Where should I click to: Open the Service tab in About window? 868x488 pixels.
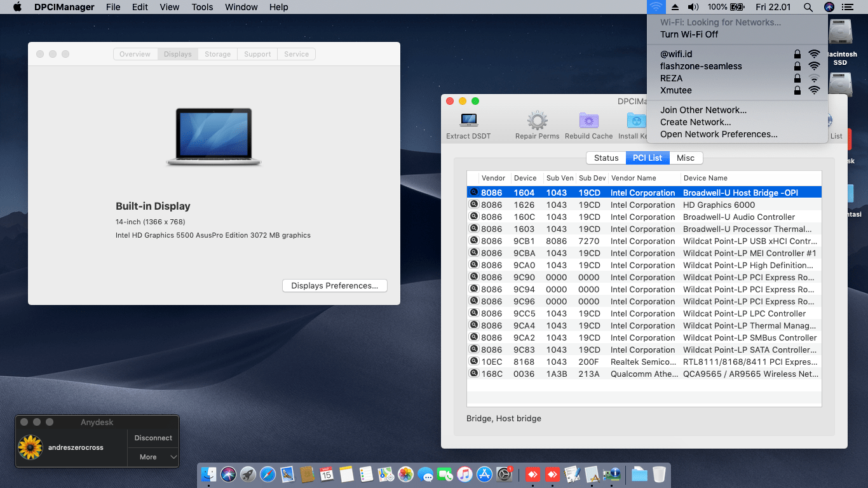(296, 54)
